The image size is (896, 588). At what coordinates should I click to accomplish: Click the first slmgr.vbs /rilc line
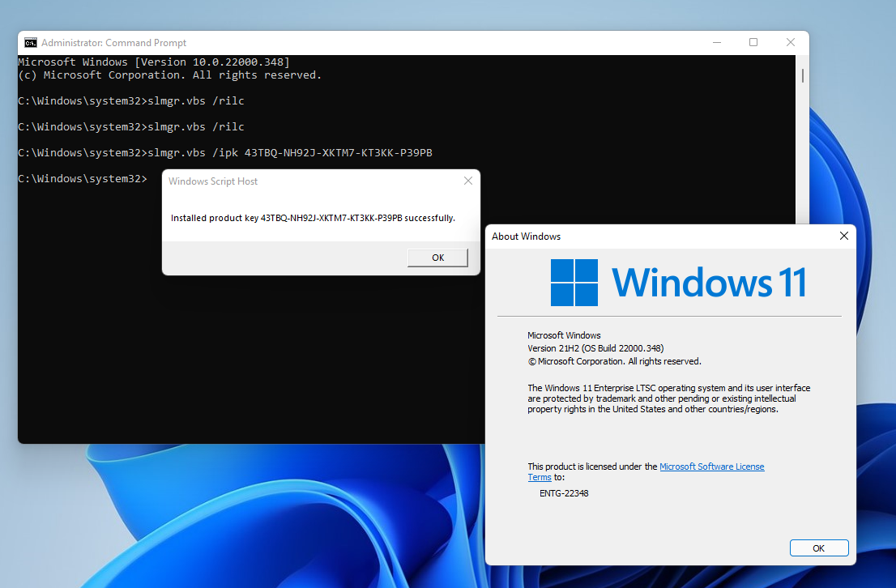(131, 100)
